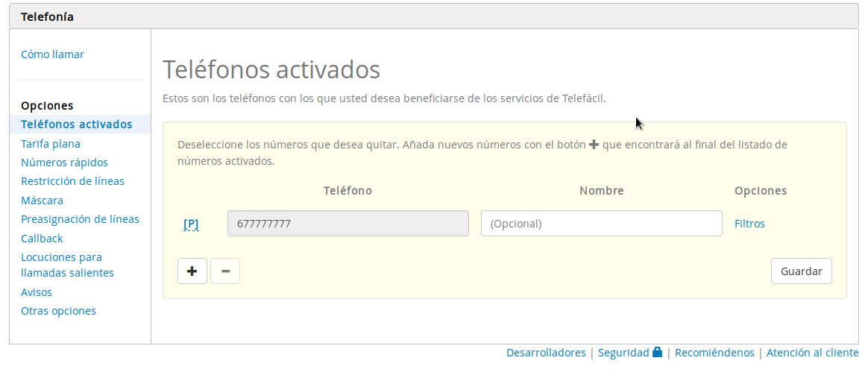
Task: Open the Máscara option
Action: [42, 201]
